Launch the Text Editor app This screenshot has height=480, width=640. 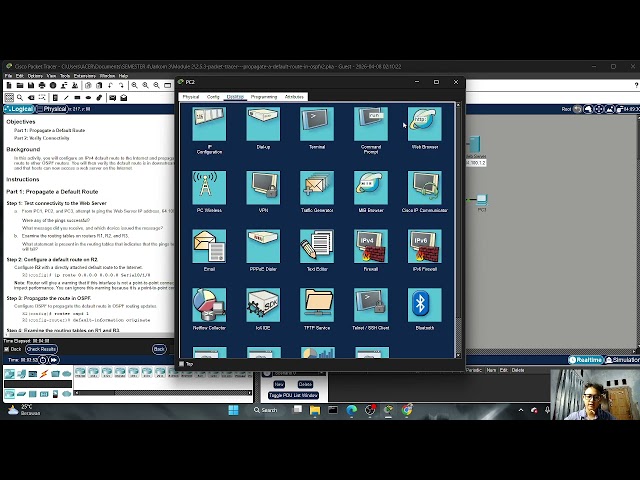tap(317, 246)
